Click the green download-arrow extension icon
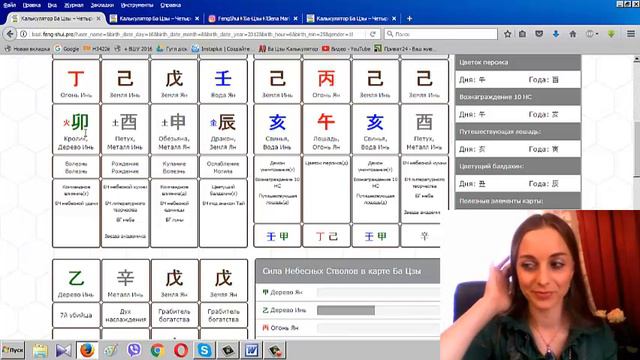Screen dimensions: 640x360 point(611,34)
